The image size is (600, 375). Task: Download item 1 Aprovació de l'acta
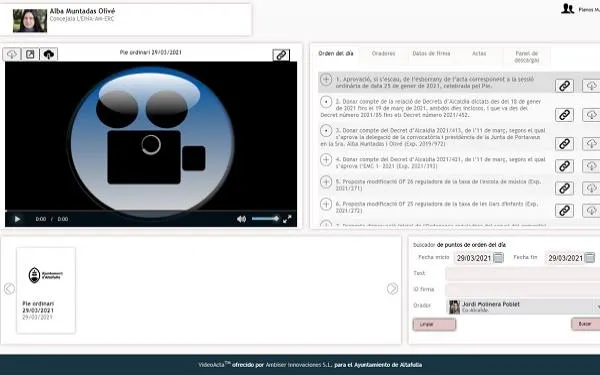click(591, 86)
